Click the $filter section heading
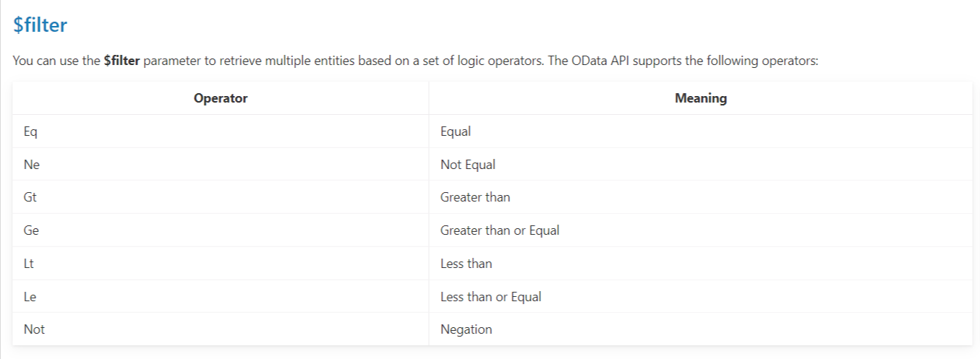 (41, 25)
